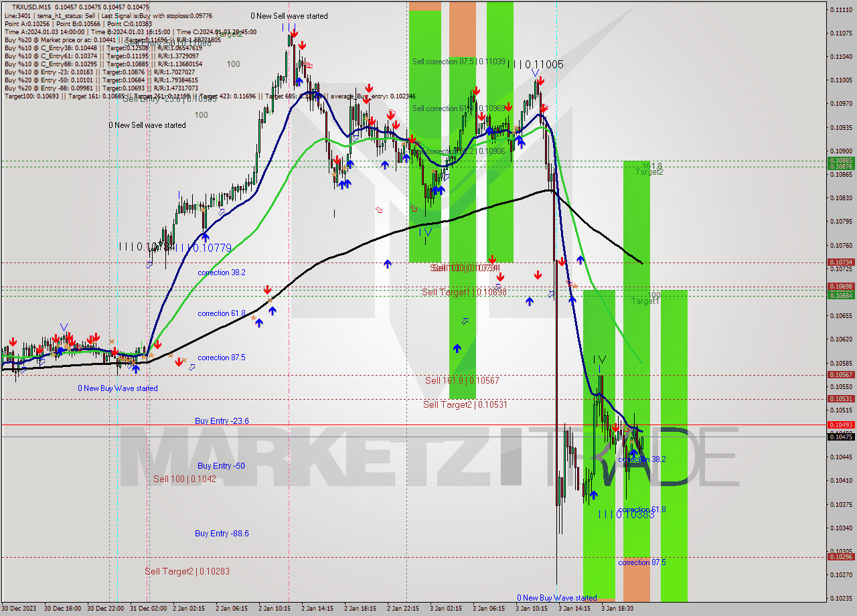Click the red 0.10698 price tag
The width and height of the screenshot is (857, 616).
coord(841,287)
